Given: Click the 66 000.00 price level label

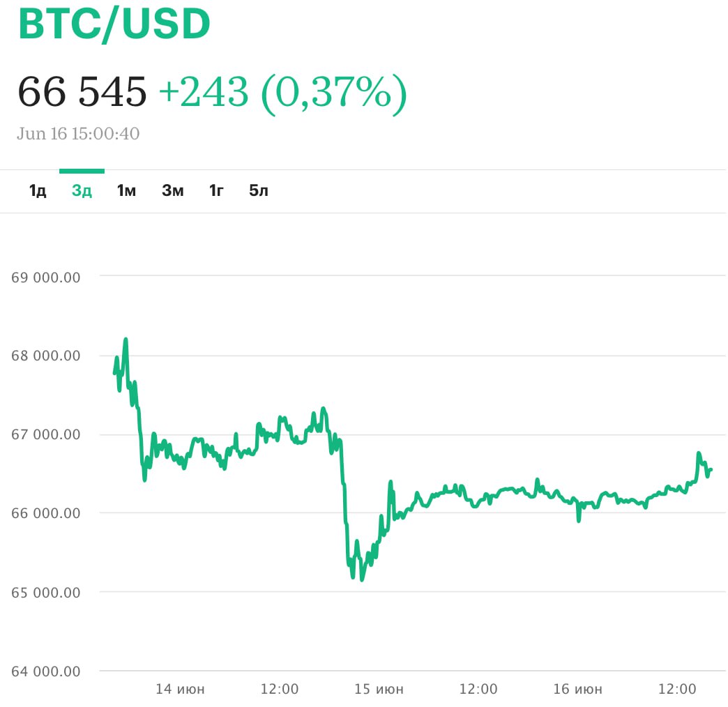Looking at the screenshot, I should [46, 513].
